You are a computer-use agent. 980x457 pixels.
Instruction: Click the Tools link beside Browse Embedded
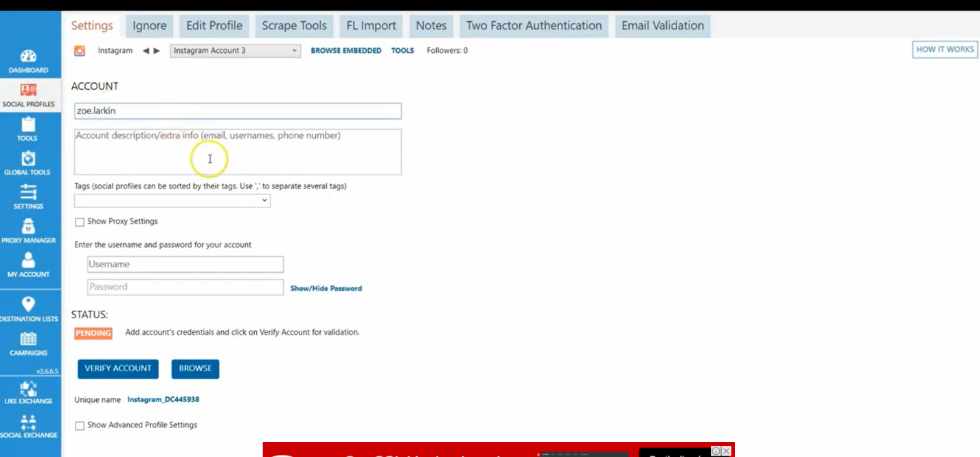point(402,51)
